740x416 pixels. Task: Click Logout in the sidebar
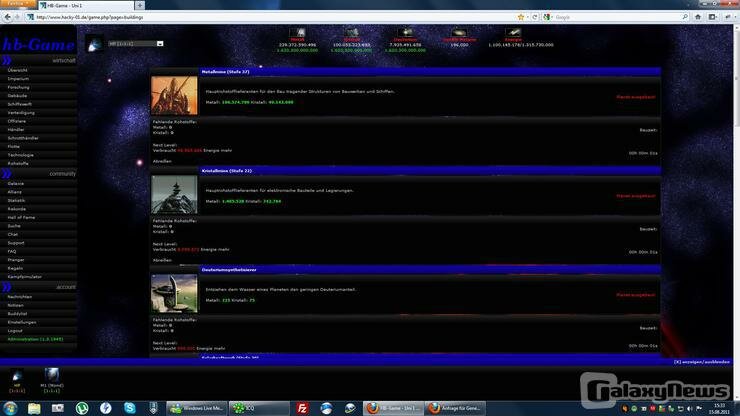point(15,331)
